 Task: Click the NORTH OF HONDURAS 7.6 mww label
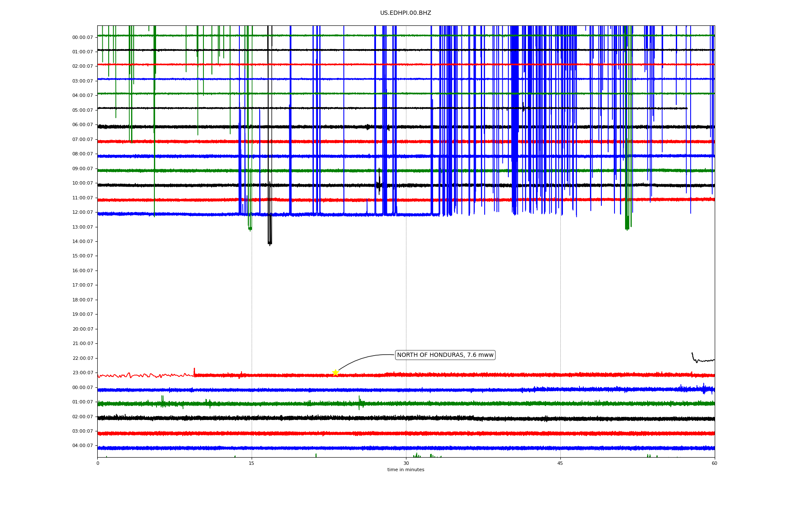tap(445, 355)
